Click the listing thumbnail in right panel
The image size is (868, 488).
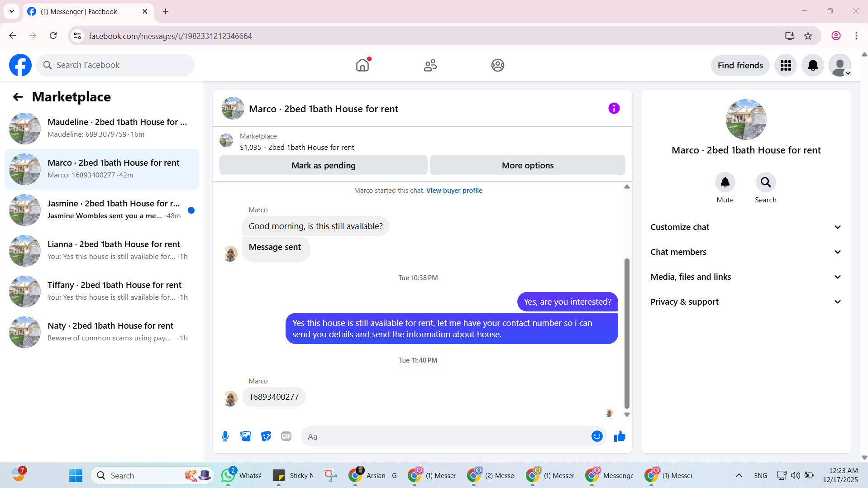point(746,120)
